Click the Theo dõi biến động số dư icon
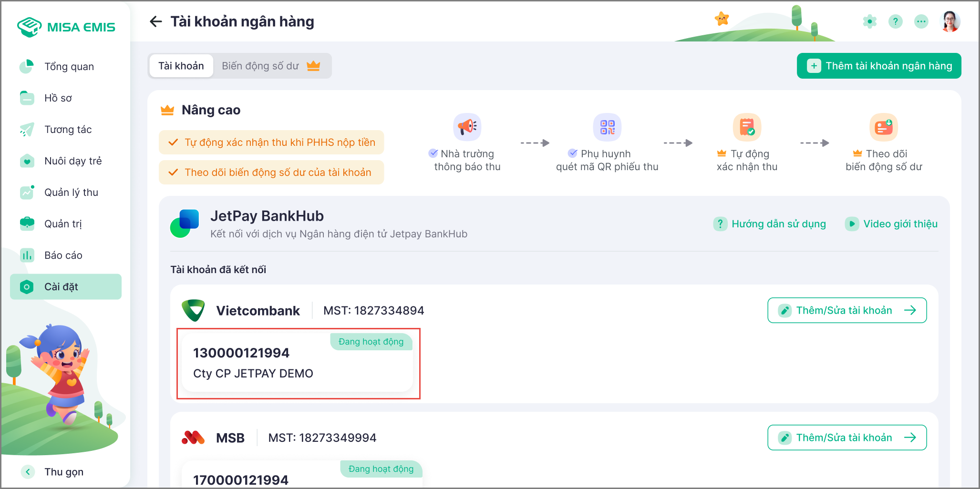 [884, 127]
